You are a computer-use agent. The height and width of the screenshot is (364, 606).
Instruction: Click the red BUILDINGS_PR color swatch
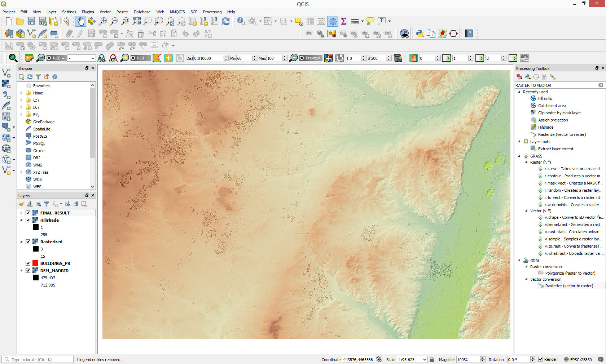coord(35,263)
